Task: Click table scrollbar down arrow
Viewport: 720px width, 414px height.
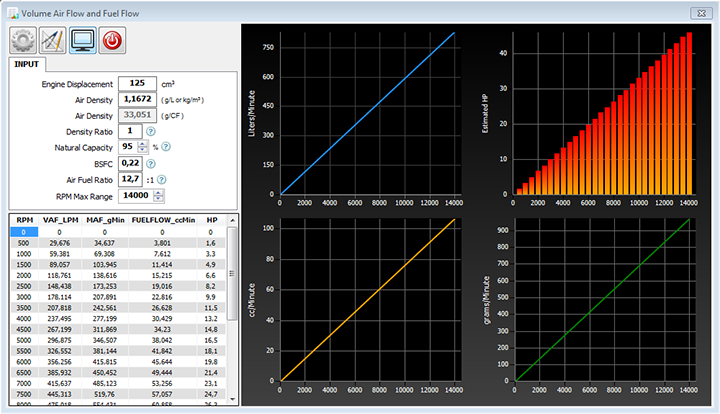Action: (x=232, y=399)
